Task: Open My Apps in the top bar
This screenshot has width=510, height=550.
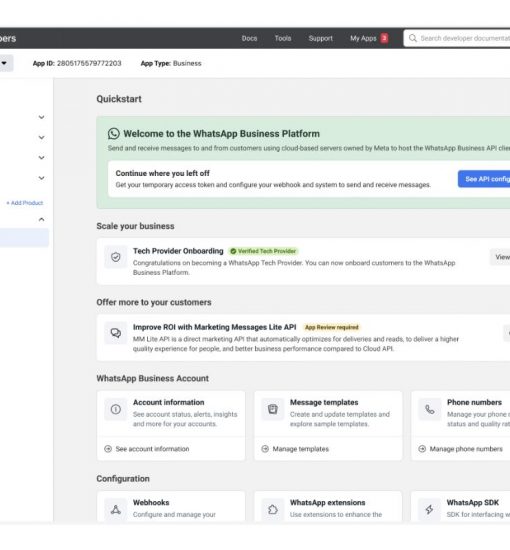Action: click(x=363, y=38)
